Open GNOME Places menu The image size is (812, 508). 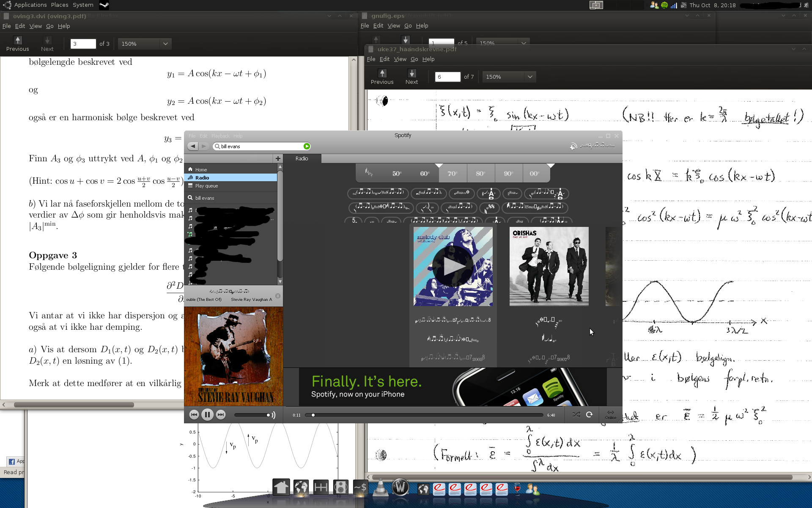tap(60, 5)
